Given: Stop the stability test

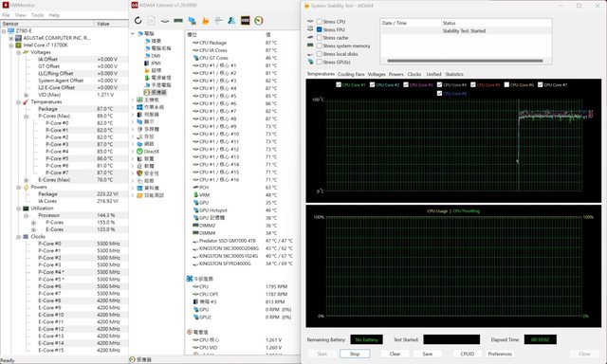Looking at the screenshot, I should tap(355, 354).
